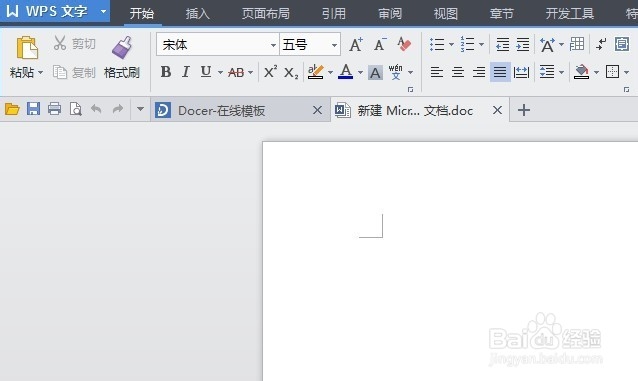Clear formatting with the eraser icon
This screenshot has height=381, width=638.
(404, 44)
